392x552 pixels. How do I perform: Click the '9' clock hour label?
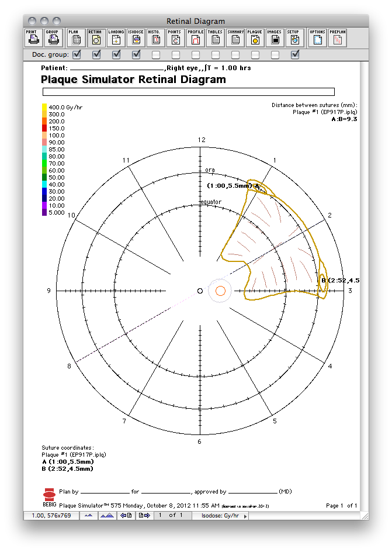coord(49,291)
